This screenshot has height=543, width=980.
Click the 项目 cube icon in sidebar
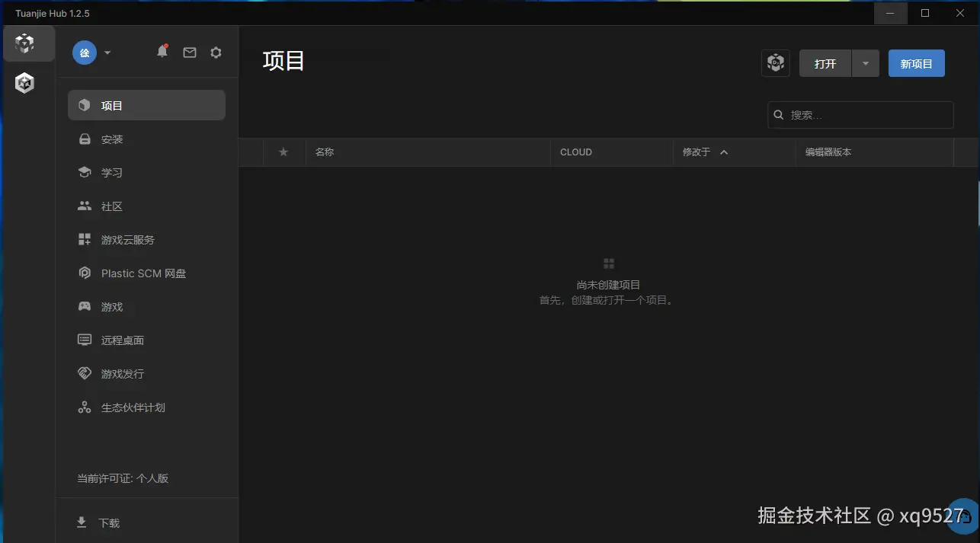click(85, 105)
